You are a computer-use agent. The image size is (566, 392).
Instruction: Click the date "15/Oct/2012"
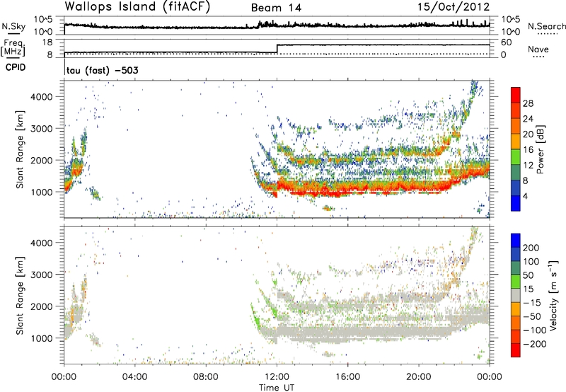pos(454,7)
